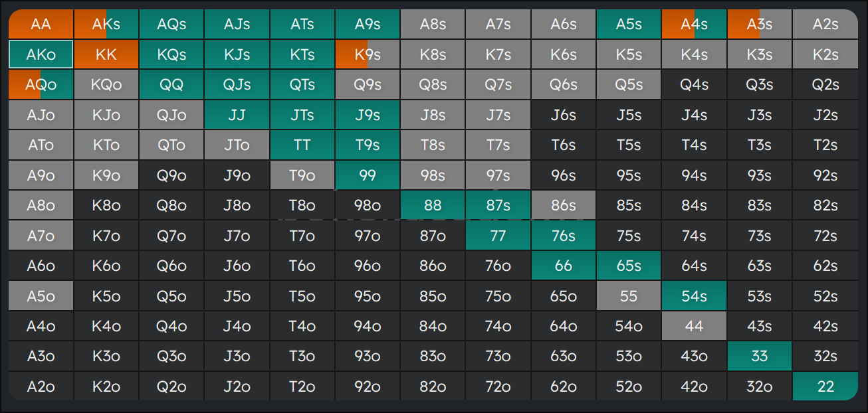Click the JTs suited connector cell
This screenshot has width=868, height=413.
point(302,115)
